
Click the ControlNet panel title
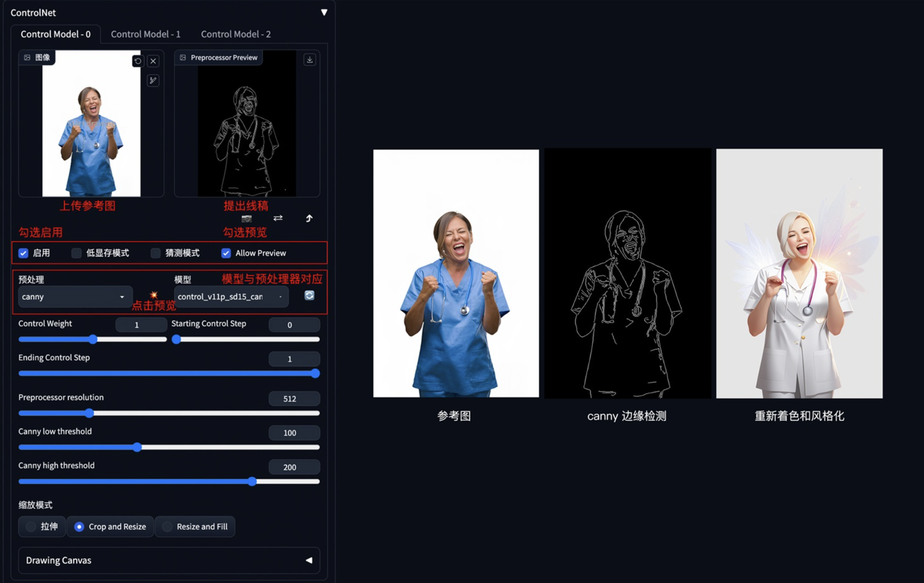pyautogui.click(x=33, y=13)
